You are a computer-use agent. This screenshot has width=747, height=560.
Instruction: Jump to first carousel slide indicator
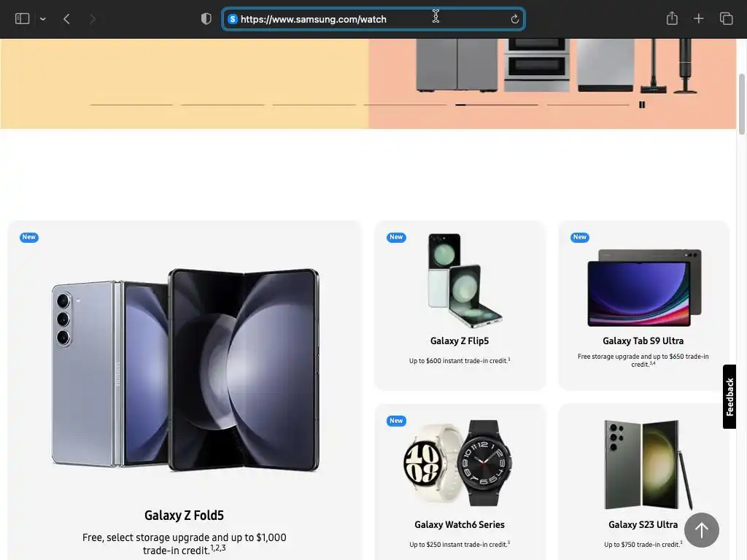(x=131, y=105)
